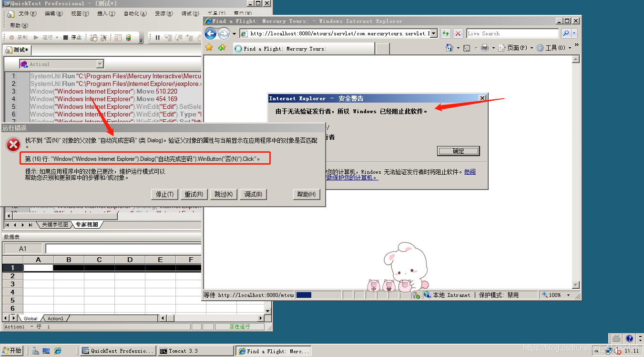Switch to the 关键字视图 tab
Image resolution: width=644 pixels, height=357 pixels.
click(55, 224)
